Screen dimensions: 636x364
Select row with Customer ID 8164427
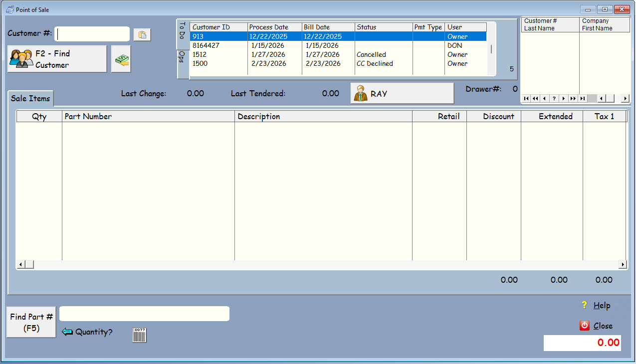coord(338,45)
